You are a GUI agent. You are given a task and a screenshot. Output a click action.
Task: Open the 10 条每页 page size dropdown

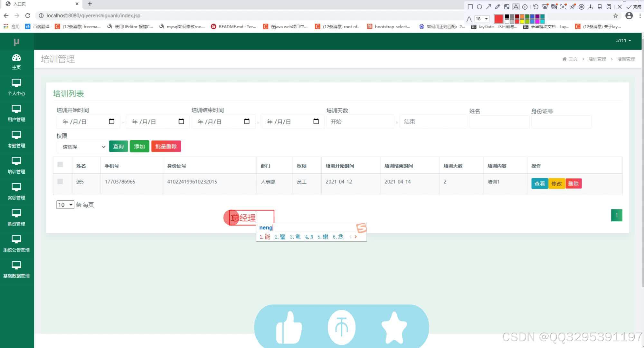coord(65,205)
